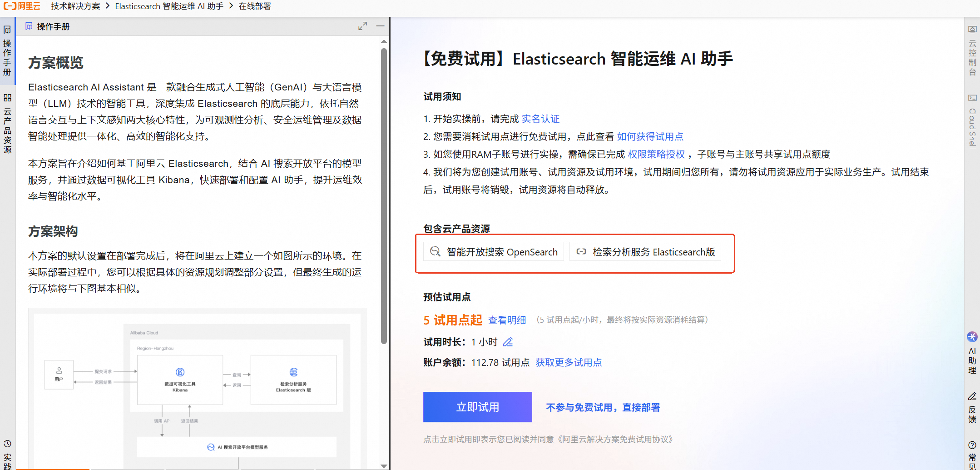This screenshot has width=980, height=470.
Task: Click the manual panel scrollbar thumb
Action: [384, 195]
